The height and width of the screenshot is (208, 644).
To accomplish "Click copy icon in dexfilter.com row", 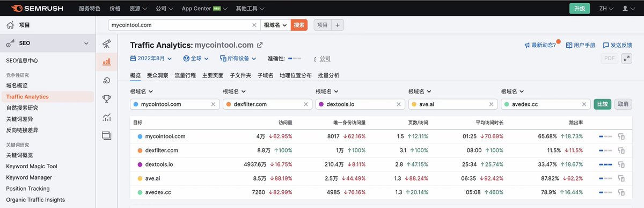I will coord(621,150).
